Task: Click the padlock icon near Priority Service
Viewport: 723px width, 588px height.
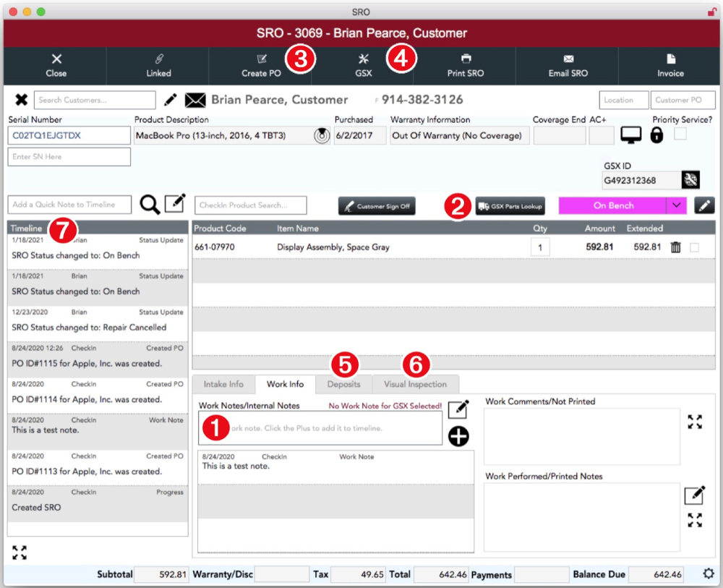Action: click(x=656, y=135)
